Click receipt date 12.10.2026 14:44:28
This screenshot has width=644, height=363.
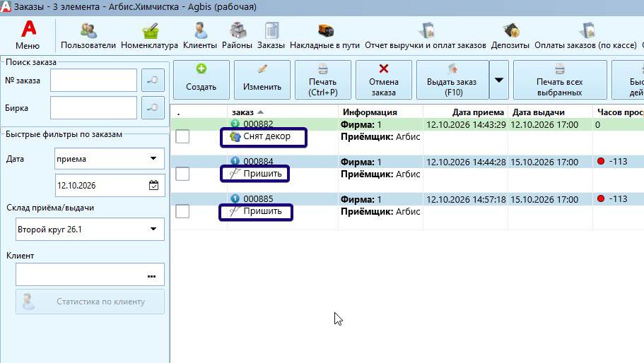[x=466, y=162]
